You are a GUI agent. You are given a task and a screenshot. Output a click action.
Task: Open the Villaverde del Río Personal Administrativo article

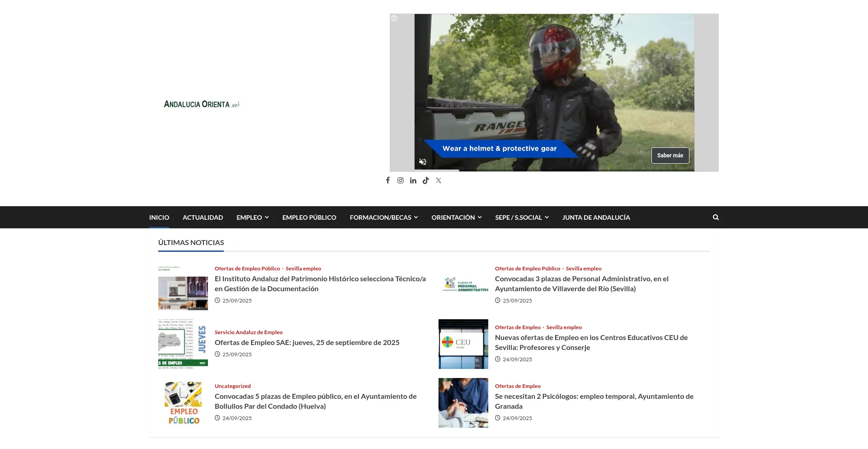click(582, 284)
